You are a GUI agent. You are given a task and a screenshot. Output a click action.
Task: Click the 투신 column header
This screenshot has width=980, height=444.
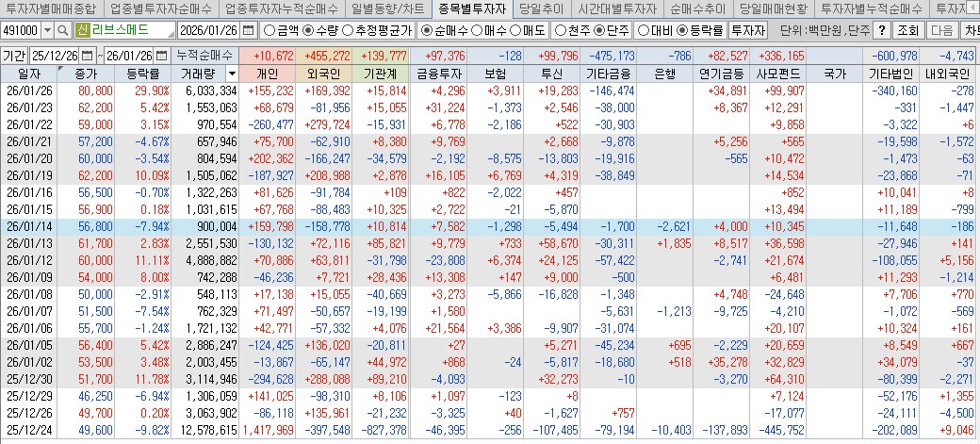coord(550,74)
